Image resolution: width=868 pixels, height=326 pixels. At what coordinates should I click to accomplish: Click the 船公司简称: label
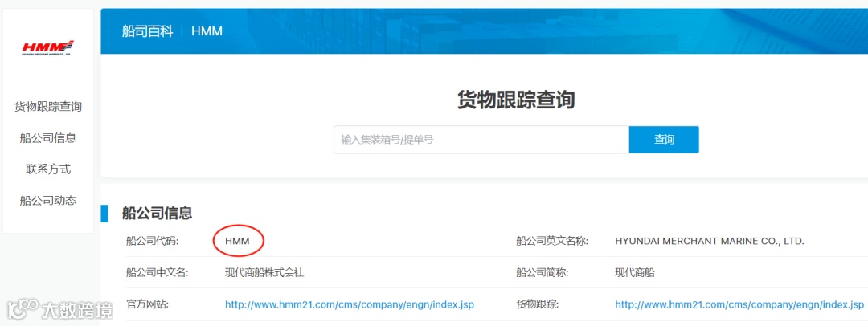coord(542,273)
